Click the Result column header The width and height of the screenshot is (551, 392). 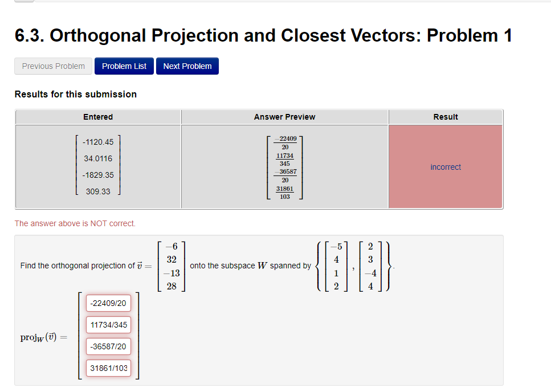(x=446, y=117)
